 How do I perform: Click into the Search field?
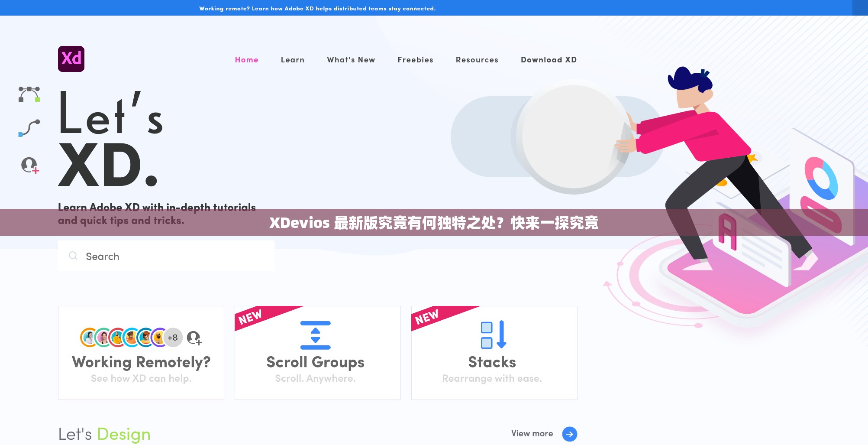(166, 256)
